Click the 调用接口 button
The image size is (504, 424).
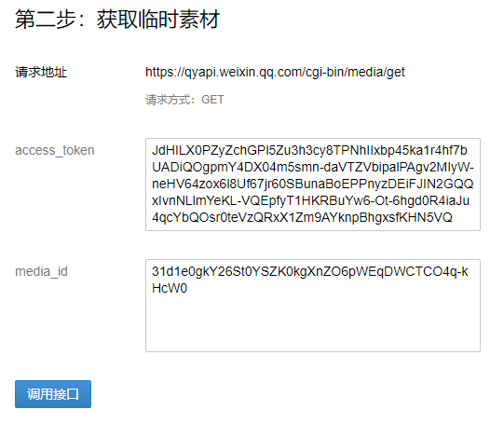53,394
